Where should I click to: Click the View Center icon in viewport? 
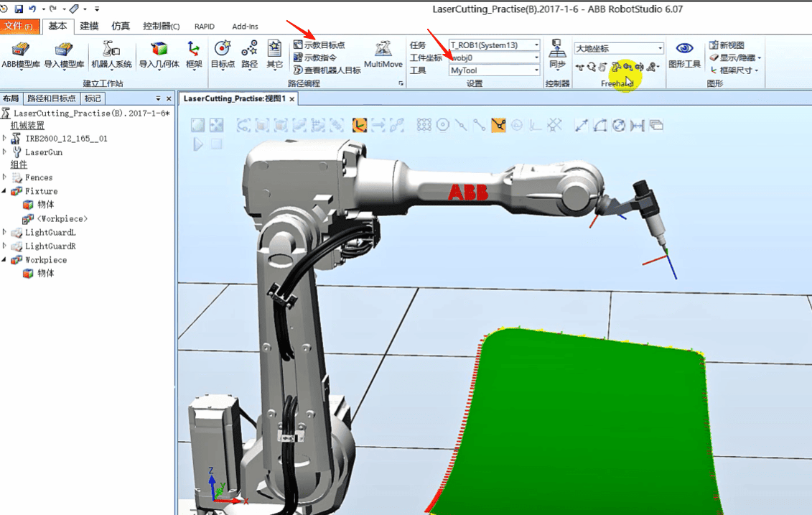point(217,125)
